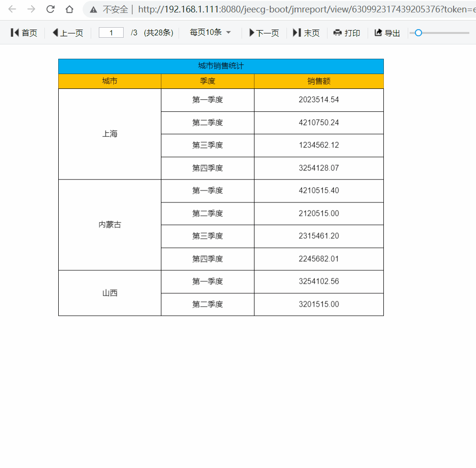This screenshot has width=476, height=468.
Task: Export the report with 导出
Action: tap(387, 33)
